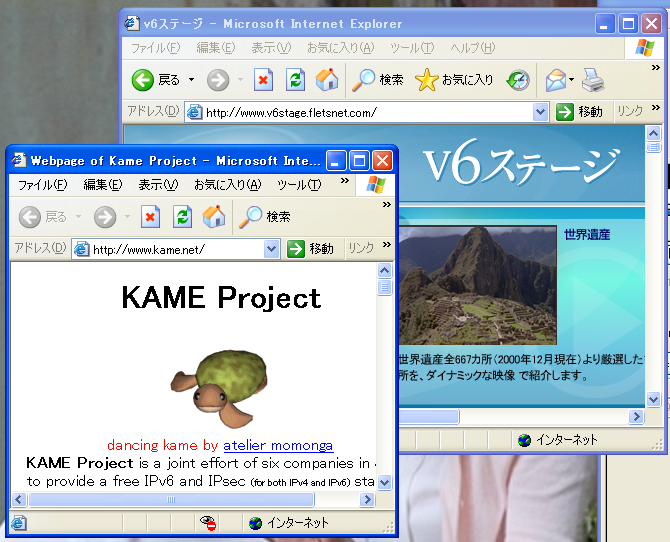Click dancing turtle image on Kame page
Viewport: 670px width, 542px height.
point(220,388)
